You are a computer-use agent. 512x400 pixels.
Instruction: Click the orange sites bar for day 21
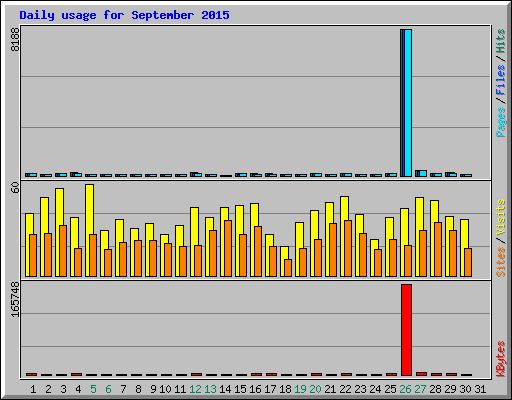(333, 250)
